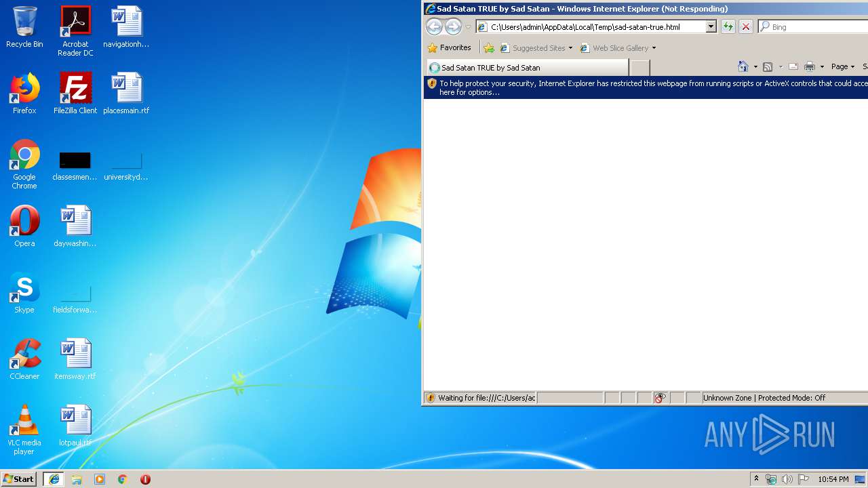Click the Action Center flag icon
868x488 pixels.
click(803, 479)
